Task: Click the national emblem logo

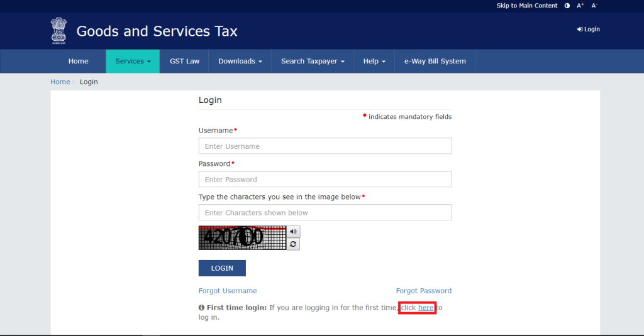Action: (x=58, y=31)
